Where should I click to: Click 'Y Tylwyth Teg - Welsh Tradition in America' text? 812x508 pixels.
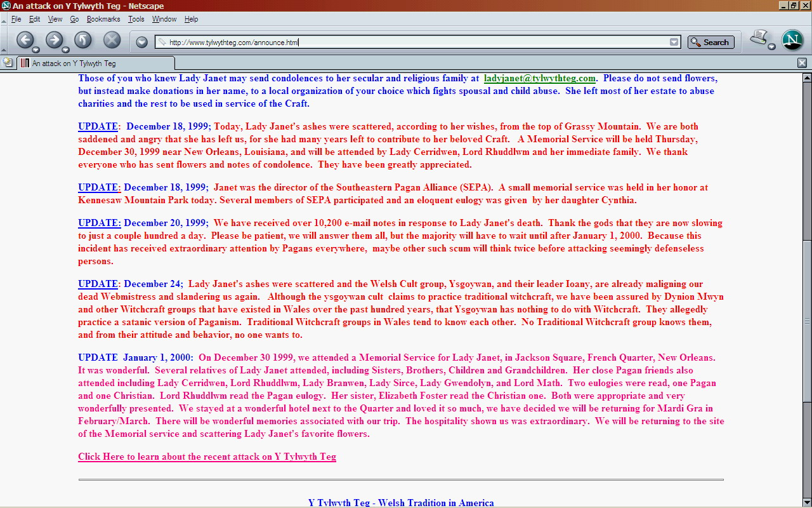(x=401, y=503)
